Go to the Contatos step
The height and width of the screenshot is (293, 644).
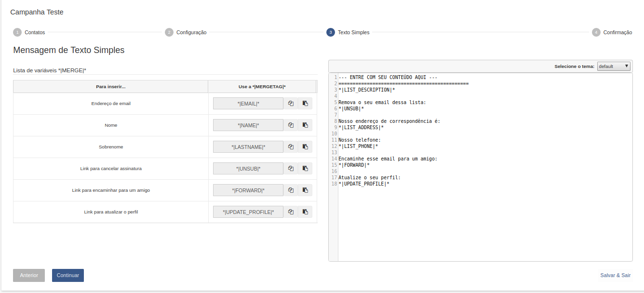29,32
